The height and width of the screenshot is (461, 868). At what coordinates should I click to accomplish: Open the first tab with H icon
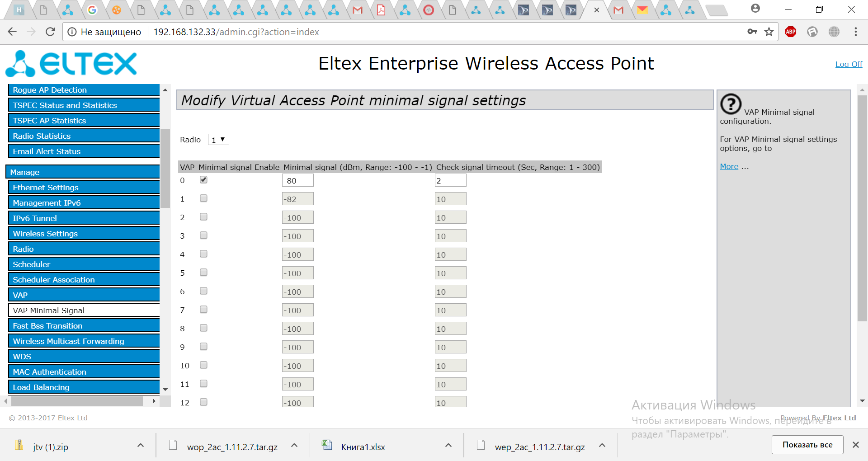click(x=19, y=10)
